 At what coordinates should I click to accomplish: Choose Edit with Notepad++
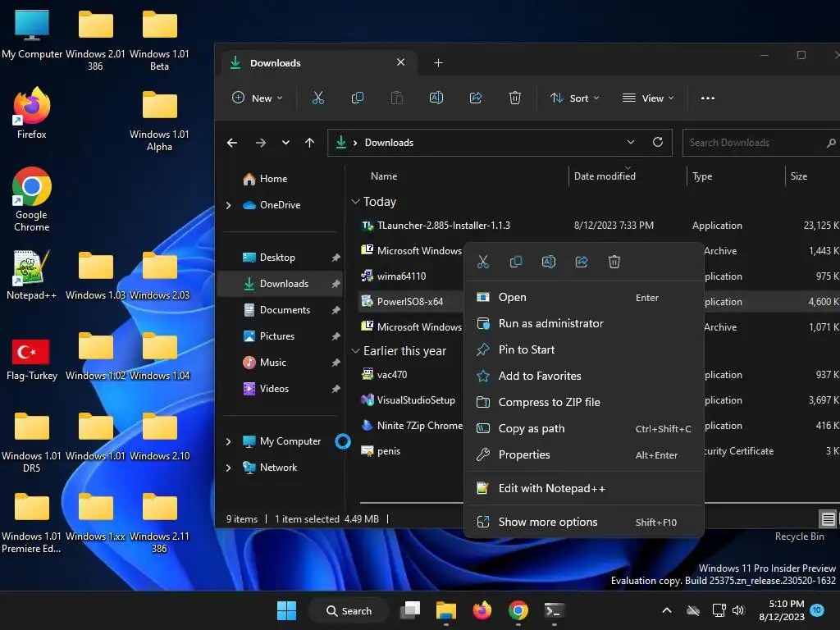[583, 489]
